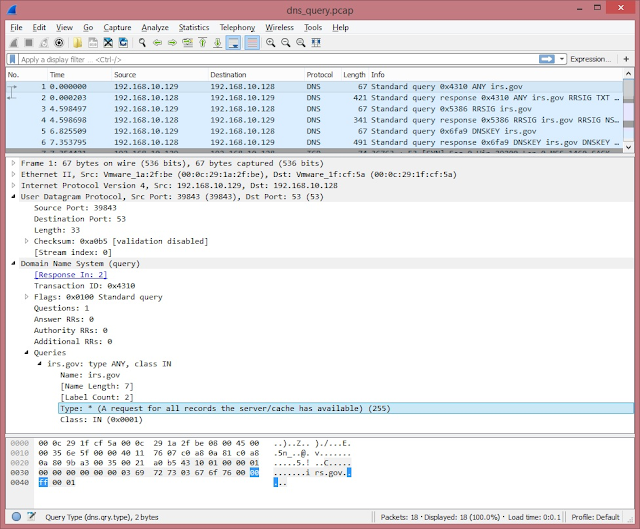
Task: Click the Profile: Default status entry
Action: 595,517
